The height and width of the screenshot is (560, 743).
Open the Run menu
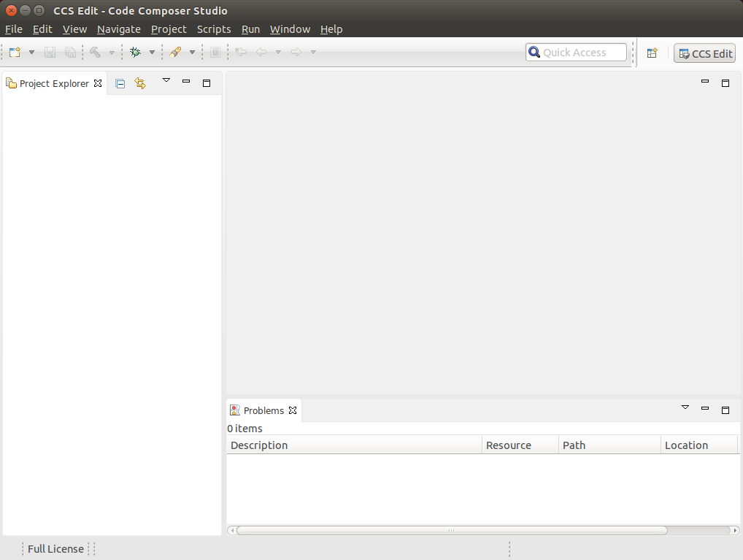pos(250,29)
